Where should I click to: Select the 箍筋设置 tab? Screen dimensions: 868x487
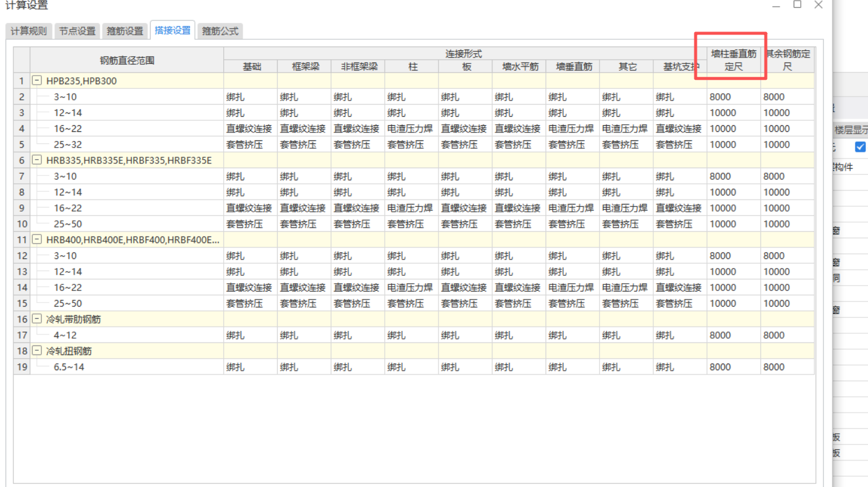[125, 31]
